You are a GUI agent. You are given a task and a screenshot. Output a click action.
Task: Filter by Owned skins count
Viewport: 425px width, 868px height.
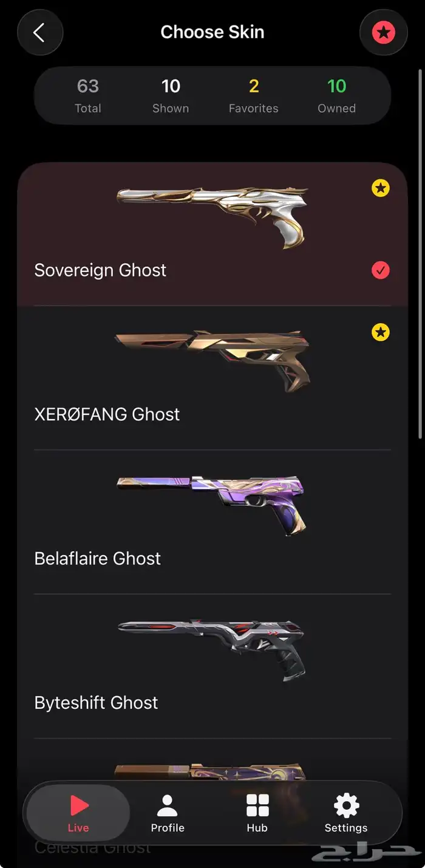tap(337, 96)
